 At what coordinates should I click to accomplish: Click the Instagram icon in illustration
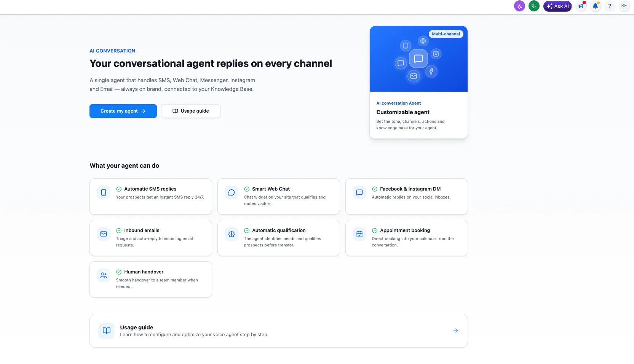(x=436, y=54)
